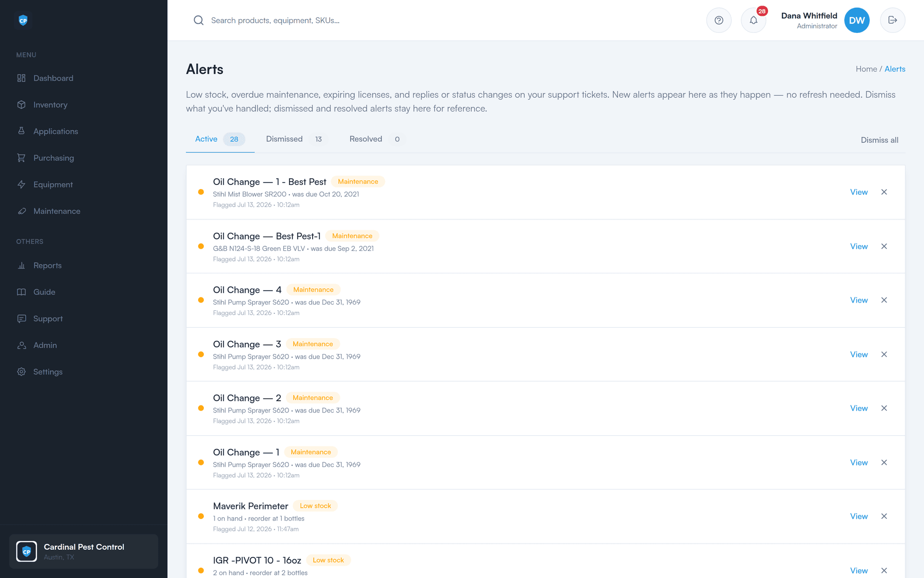924x578 pixels.
Task: View the Maverik Perimeter alert
Action: pos(859,516)
